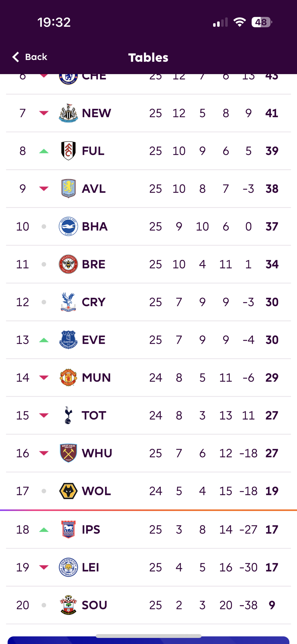Tap the Newcastle club crest icon
This screenshot has width=297, height=644.
click(68, 113)
